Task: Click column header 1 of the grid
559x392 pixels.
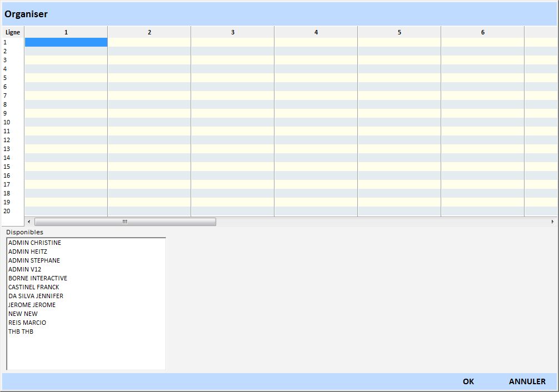Action: pos(66,32)
